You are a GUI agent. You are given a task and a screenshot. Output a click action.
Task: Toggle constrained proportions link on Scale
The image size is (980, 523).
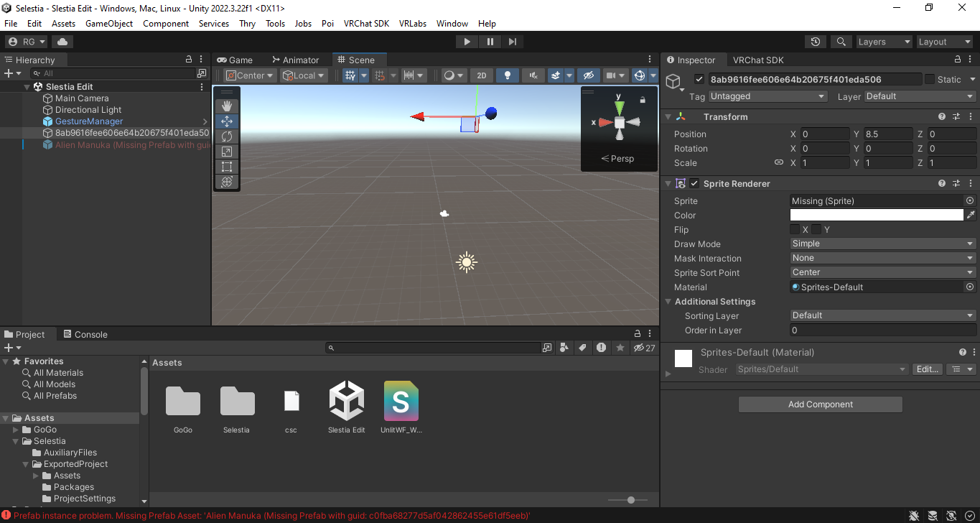[x=778, y=163]
